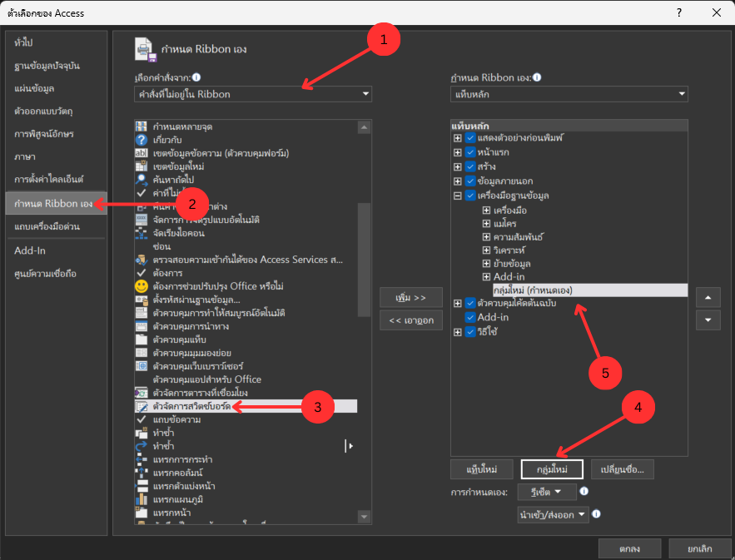Image resolution: width=735 pixels, height=560 pixels.
Task: Pick the ตัวควบคุมเว็บเบราว์เซอร์ icon
Action: [142, 366]
